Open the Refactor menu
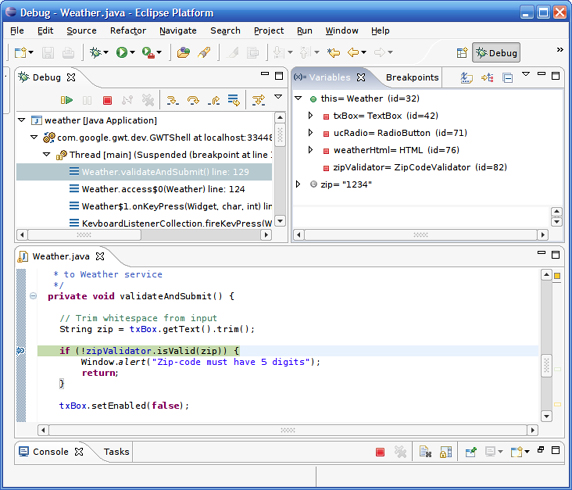The width and height of the screenshot is (572, 490). 128,31
